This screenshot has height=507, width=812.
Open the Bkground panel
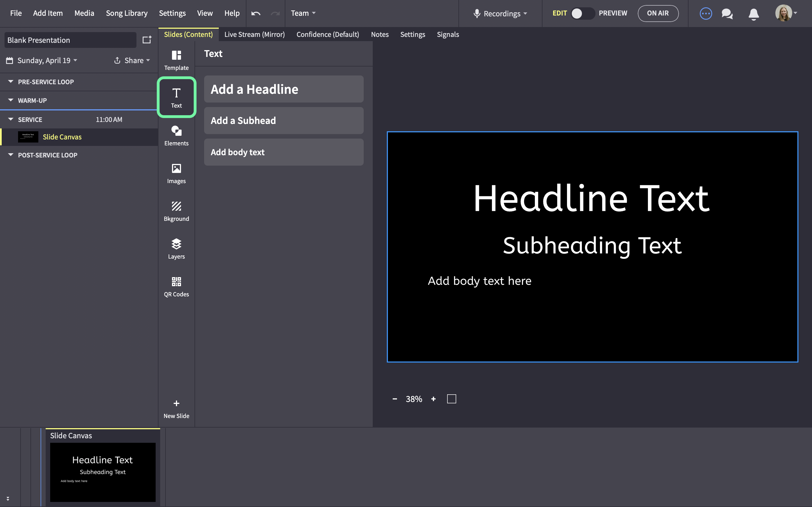click(176, 211)
